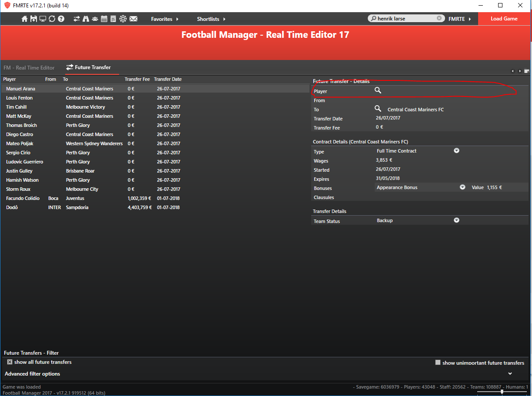This screenshot has height=396, width=532.
Task: Clear the search box with X icon
Action: [x=439, y=19]
